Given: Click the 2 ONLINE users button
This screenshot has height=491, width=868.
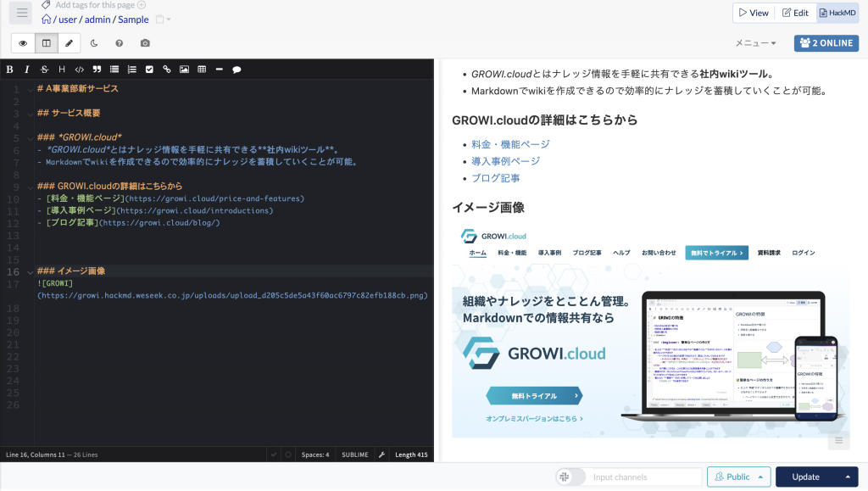Looking at the screenshot, I should (x=826, y=43).
